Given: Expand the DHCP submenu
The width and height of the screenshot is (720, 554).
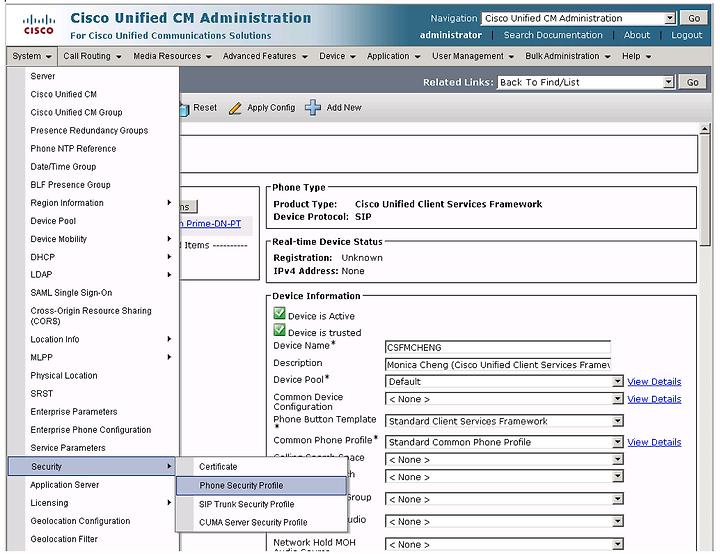Looking at the screenshot, I should [169, 257].
